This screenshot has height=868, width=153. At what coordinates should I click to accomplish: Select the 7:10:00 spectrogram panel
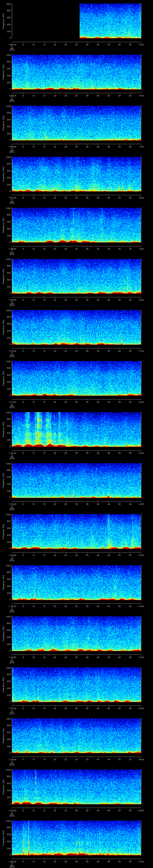coord(76,327)
